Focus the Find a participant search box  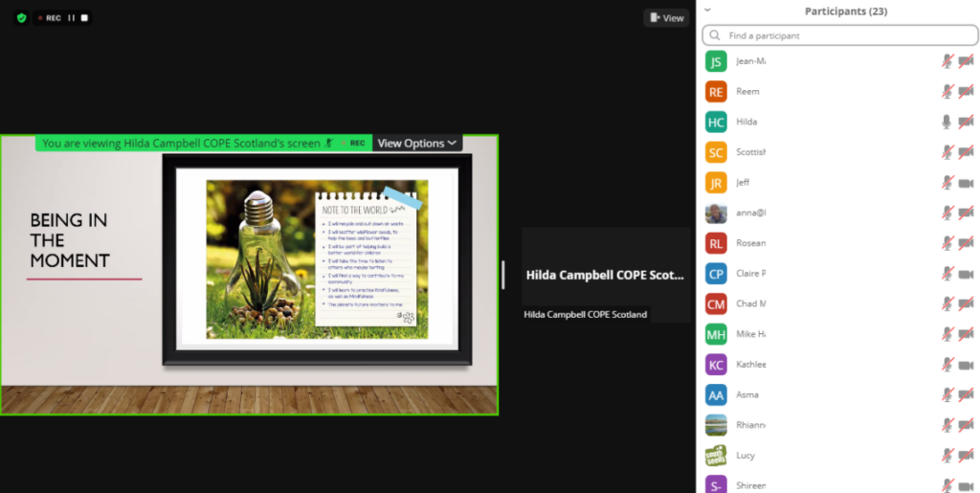pyautogui.click(x=840, y=35)
